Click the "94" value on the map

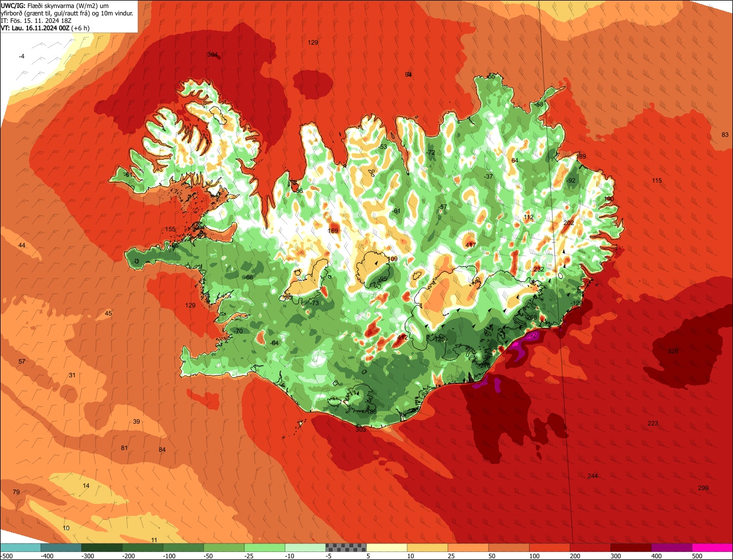tap(408, 74)
